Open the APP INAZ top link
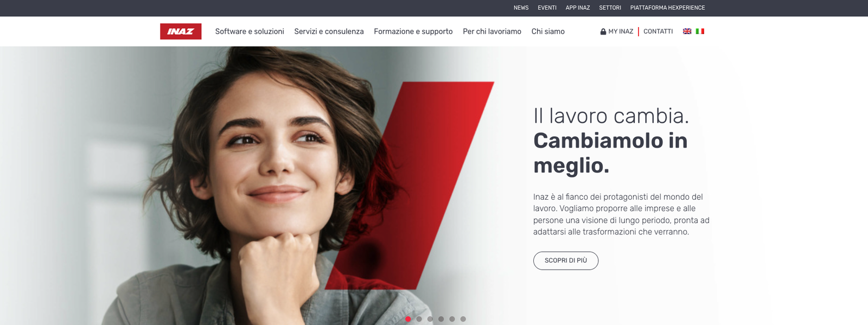 click(578, 8)
